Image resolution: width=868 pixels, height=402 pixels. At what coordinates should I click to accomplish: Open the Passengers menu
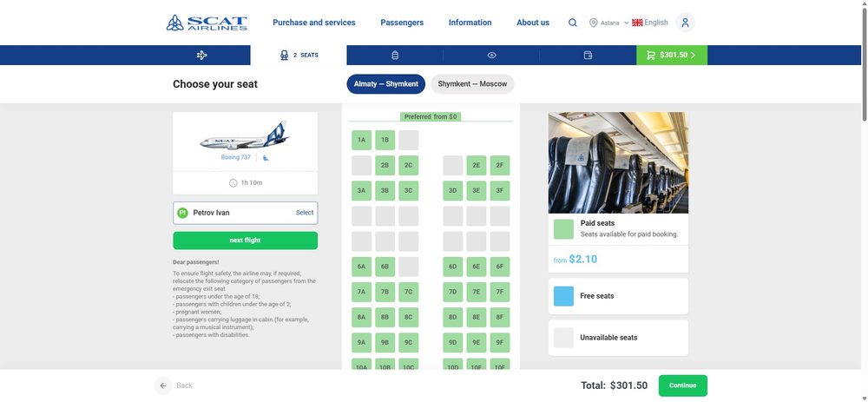click(x=402, y=23)
